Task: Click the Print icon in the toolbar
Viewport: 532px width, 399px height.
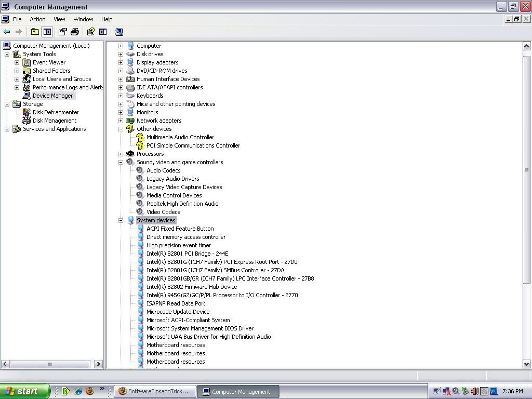Action: tap(75, 32)
